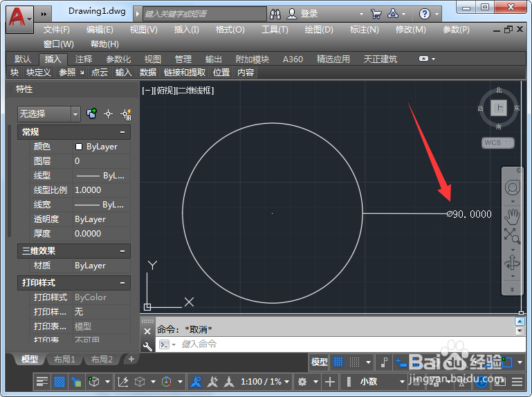532x397 pixels.
Task: Click the search keyword input field
Action: pyautogui.click(x=205, y=14)
